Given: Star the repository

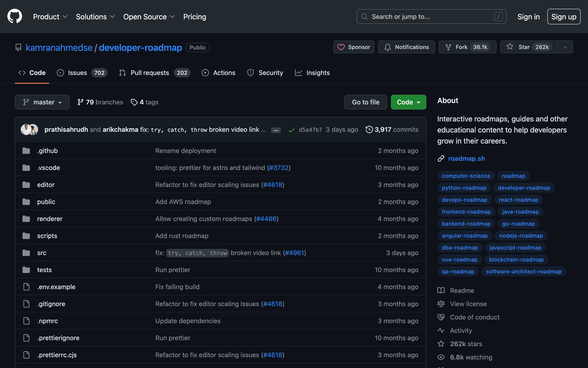Looking at the screenshot, I should tap(529, 47).
